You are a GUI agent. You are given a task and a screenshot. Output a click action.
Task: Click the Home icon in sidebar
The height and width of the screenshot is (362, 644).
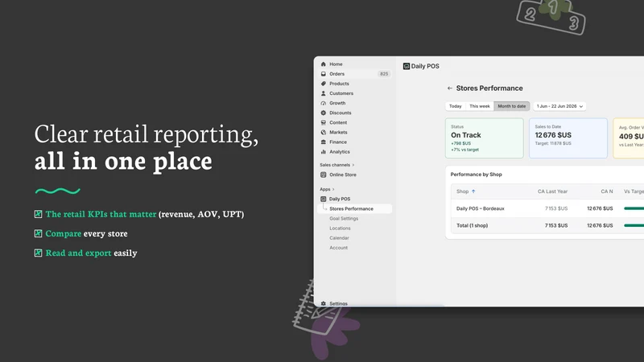(x=324, y=64)
